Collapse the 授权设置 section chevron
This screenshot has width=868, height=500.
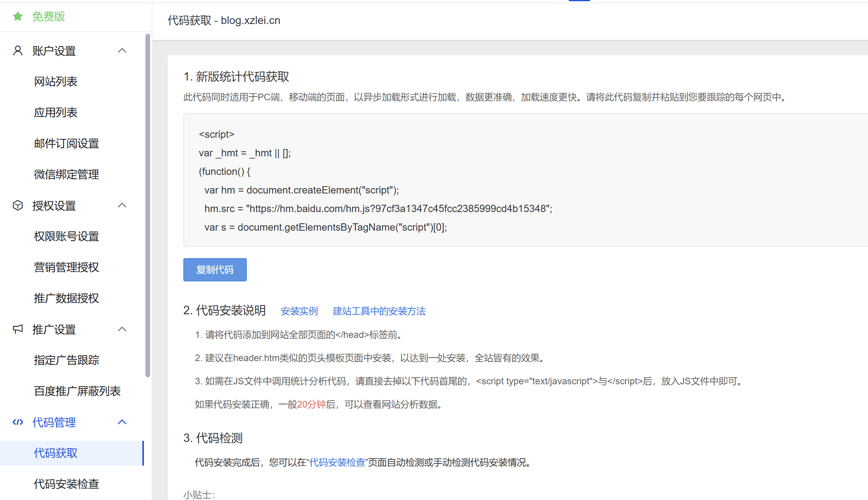[x=122, y=205]
